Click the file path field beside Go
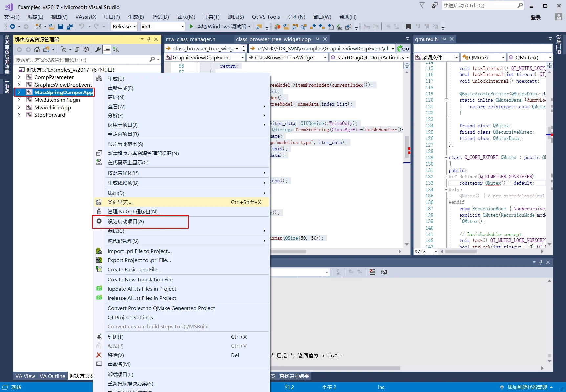The image size is (566, 392). click(322, 49)
